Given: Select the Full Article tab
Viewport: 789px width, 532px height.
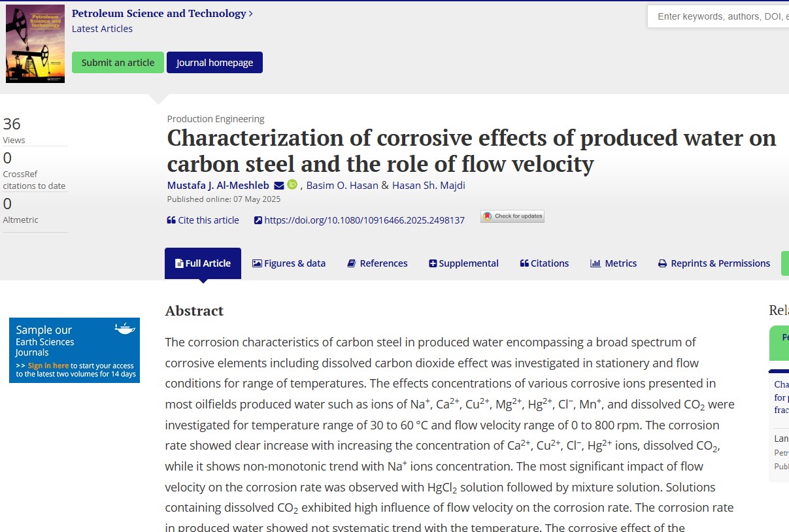Looking at the screenshot, I should [203, 263].
